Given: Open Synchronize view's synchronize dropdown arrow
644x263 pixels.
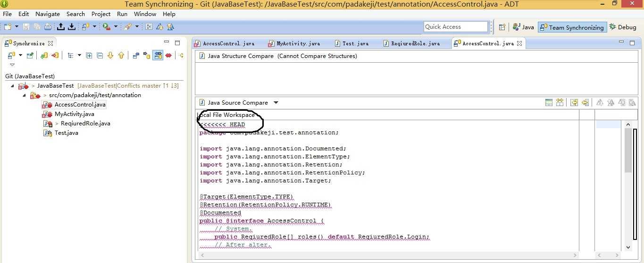Looking at the screenshot, I should pos(20,55).
